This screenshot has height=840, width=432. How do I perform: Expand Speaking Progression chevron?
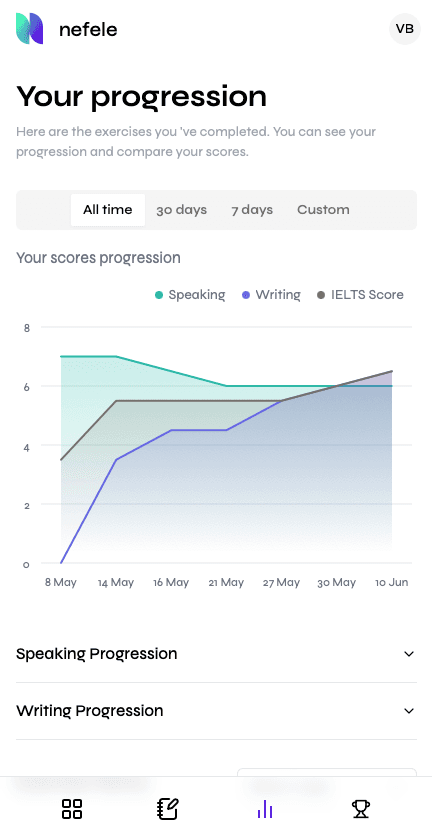click(x=409, y=654)
